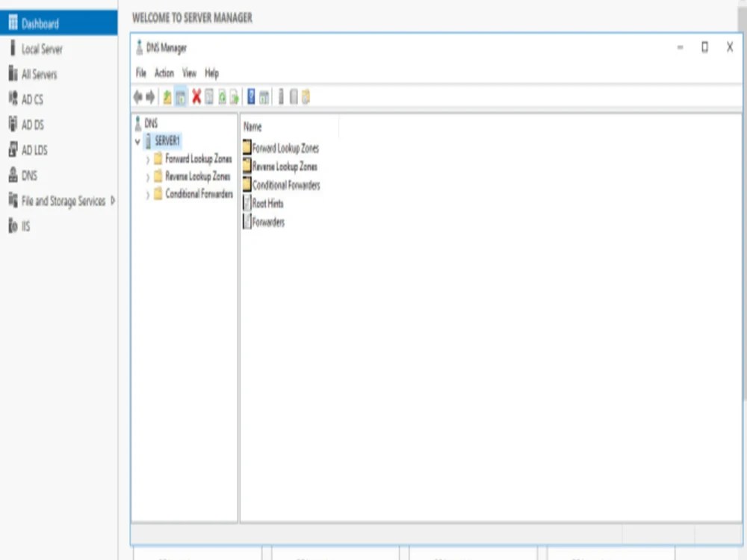Expand Forward Lookup Zones in the tree
Image resolution: width=747 pixels, height=560 pixels.
(x=147, y=159)
